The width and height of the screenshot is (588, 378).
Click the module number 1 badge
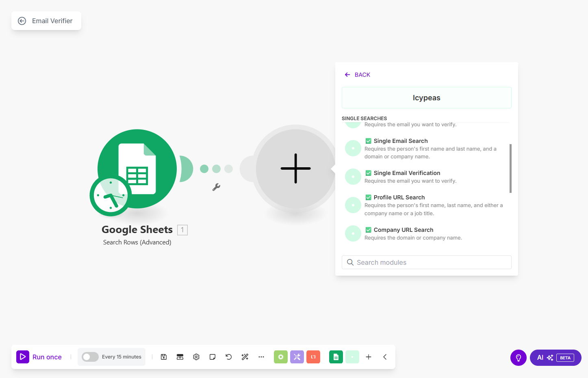click(x=182, y=230)
